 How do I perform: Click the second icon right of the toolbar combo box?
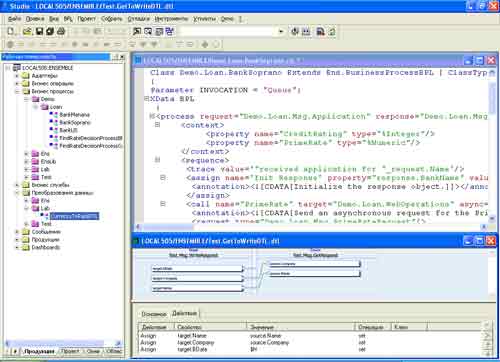click(306, 32)
